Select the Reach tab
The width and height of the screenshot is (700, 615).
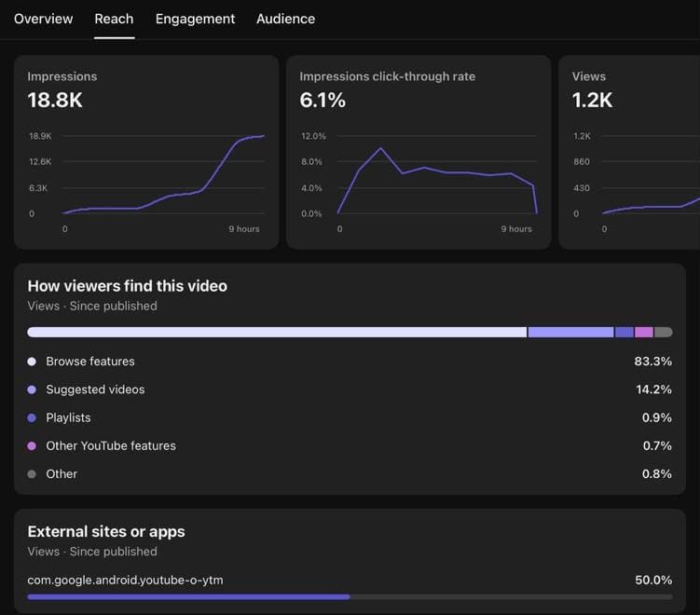tap(114, 19)
